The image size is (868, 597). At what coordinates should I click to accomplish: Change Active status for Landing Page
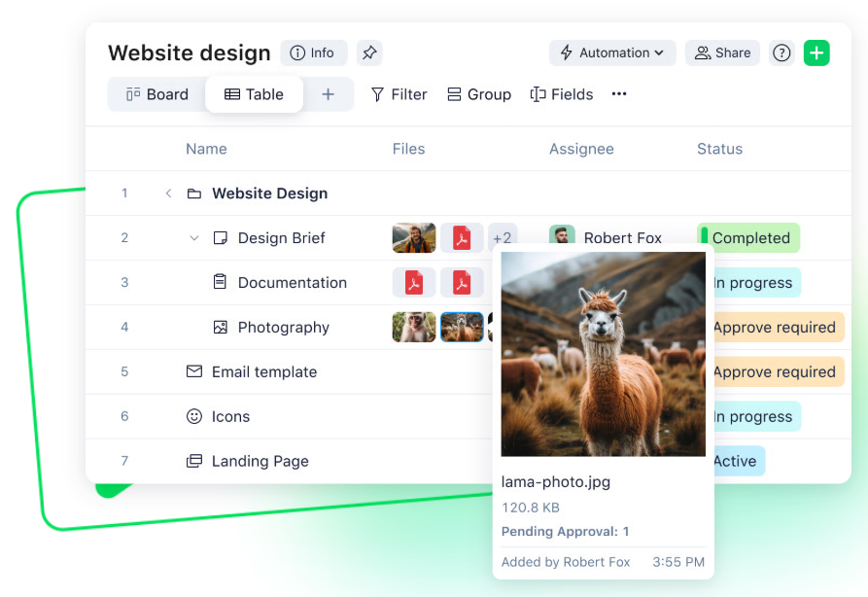tap(739, 461)
